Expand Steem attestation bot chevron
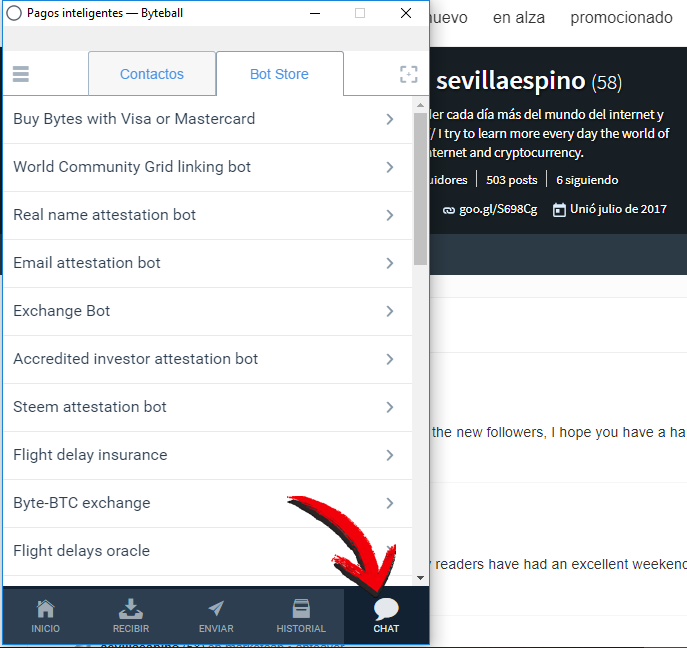 390,407
